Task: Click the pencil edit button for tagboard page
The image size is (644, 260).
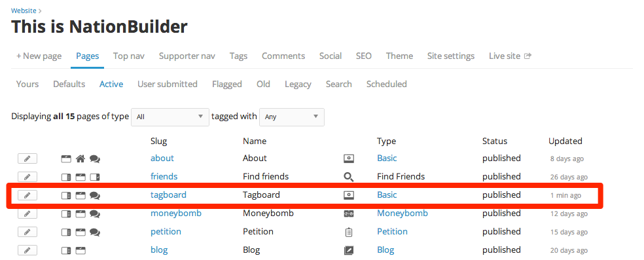Action: pos(27,195)
